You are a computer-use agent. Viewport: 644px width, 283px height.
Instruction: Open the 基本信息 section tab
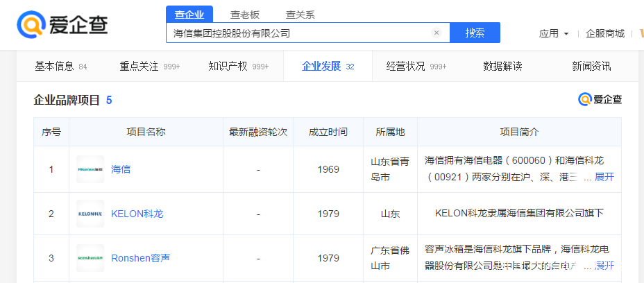coord(55,67)
